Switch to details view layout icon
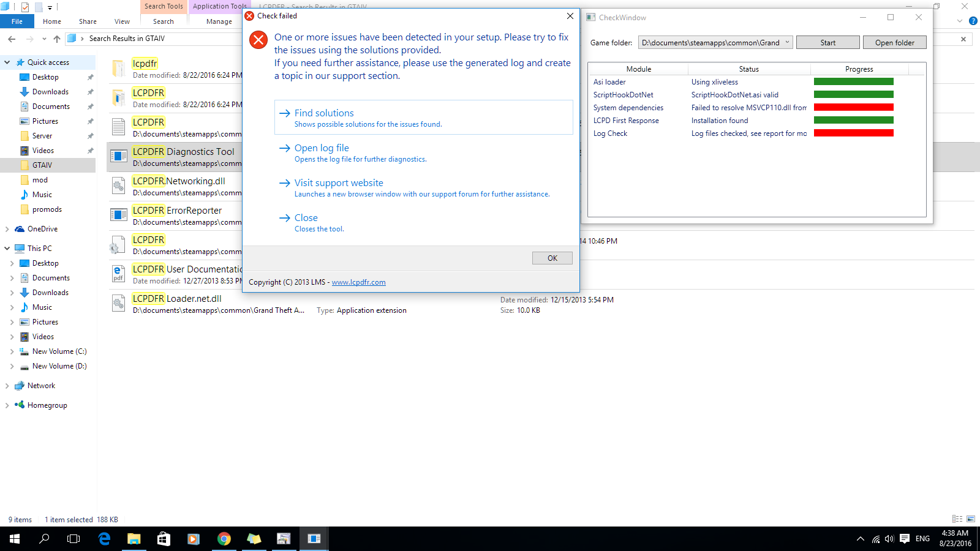980x551 pixels. [957, 519]
